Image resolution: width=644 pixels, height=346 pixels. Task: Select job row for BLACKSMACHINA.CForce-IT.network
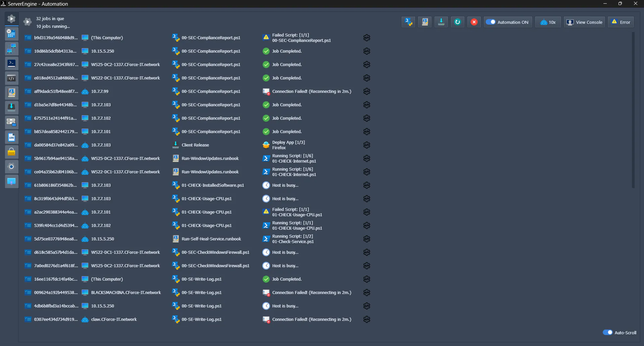(x=126, y=292)
